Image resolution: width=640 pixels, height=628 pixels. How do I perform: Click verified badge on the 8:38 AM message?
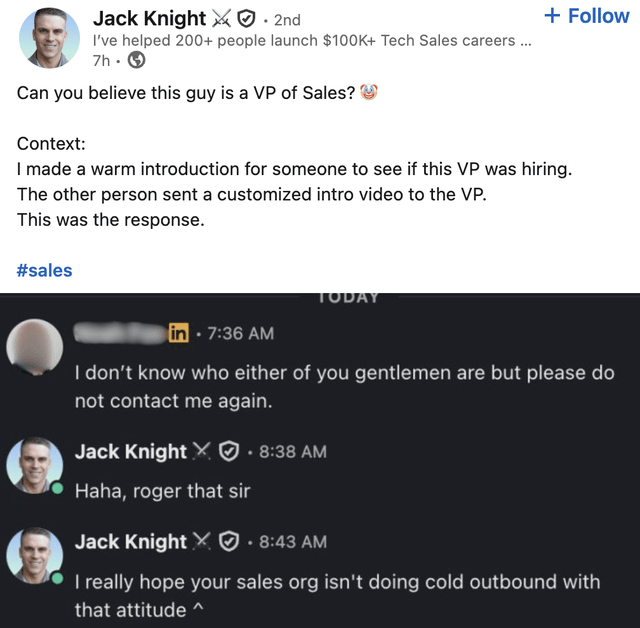tap(228, 452)
